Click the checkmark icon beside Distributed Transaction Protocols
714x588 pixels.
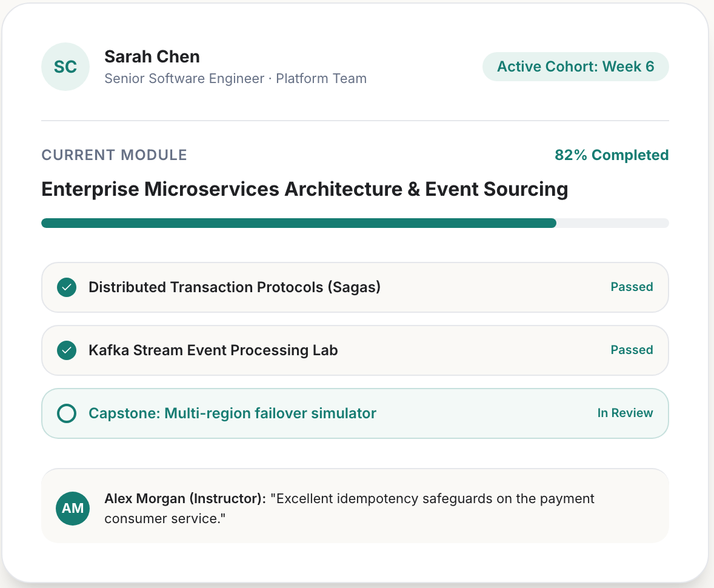coord(67,287)
